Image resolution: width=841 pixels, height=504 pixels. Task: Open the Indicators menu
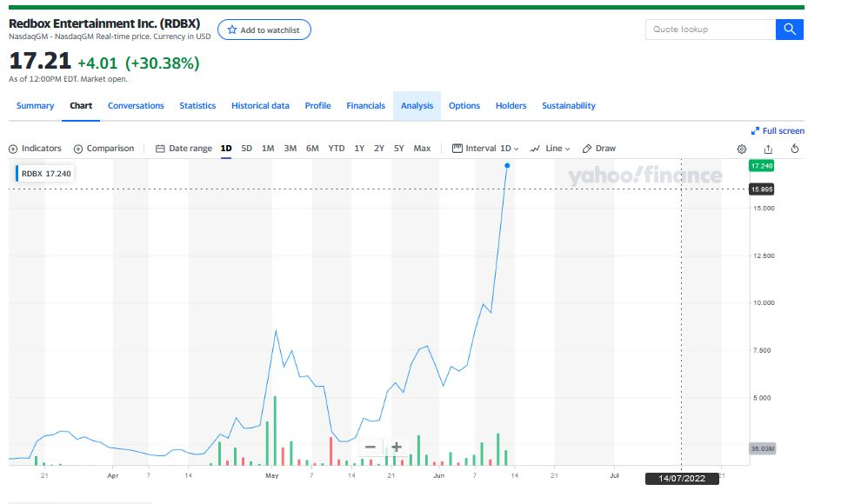(36, 149)
